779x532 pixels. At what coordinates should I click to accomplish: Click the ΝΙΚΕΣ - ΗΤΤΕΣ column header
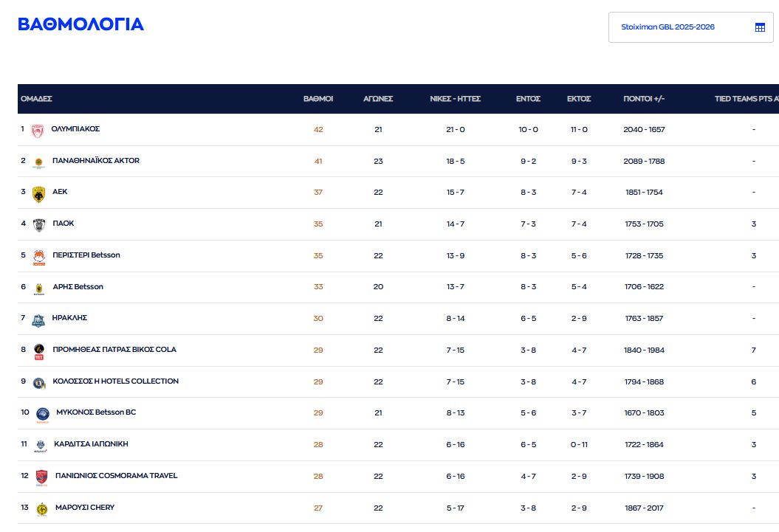point(456,99)
